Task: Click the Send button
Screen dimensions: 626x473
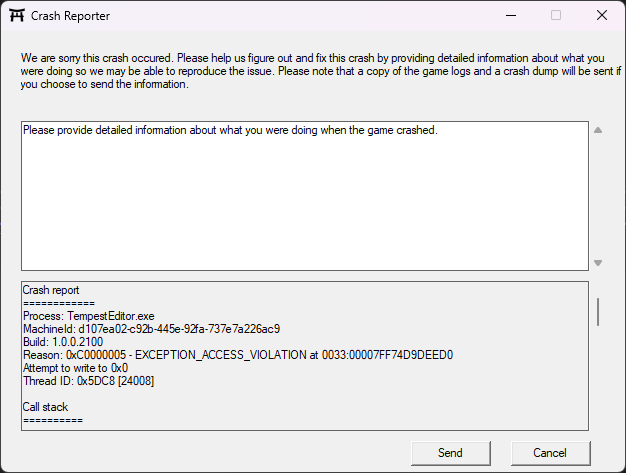Action: [450, 453]
